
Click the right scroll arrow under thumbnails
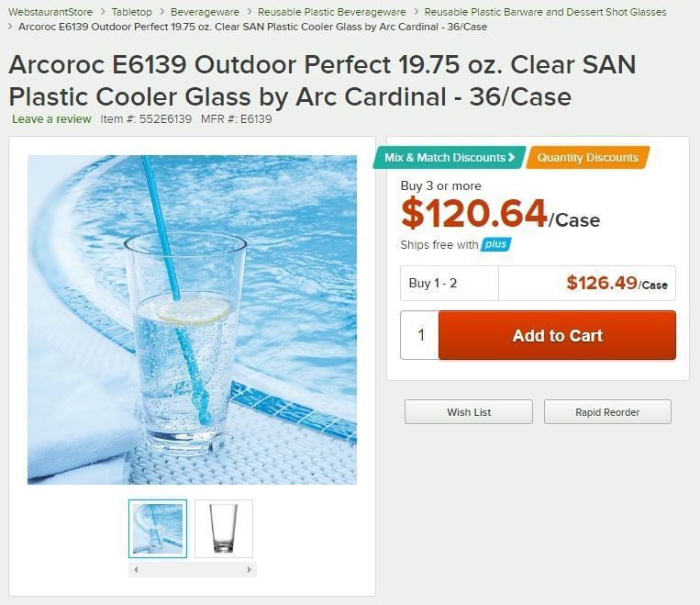[249, 570]
